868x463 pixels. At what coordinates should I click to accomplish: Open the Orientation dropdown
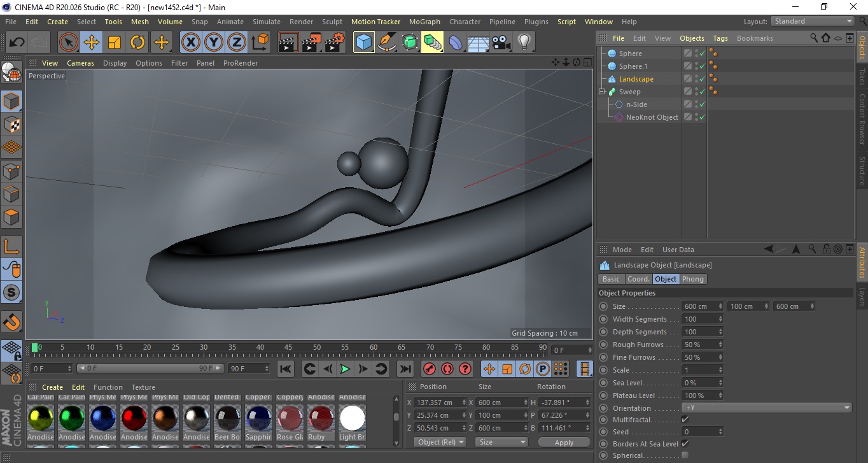point(766,408)
